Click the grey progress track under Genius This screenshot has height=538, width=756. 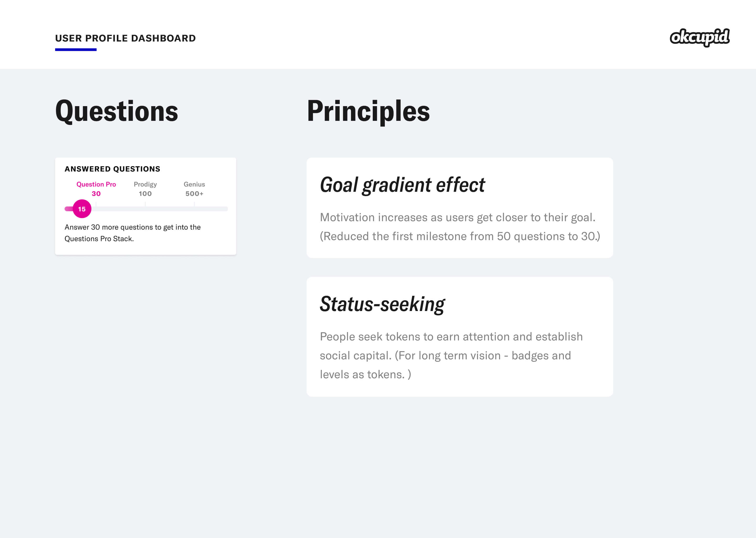coord(194,209)
